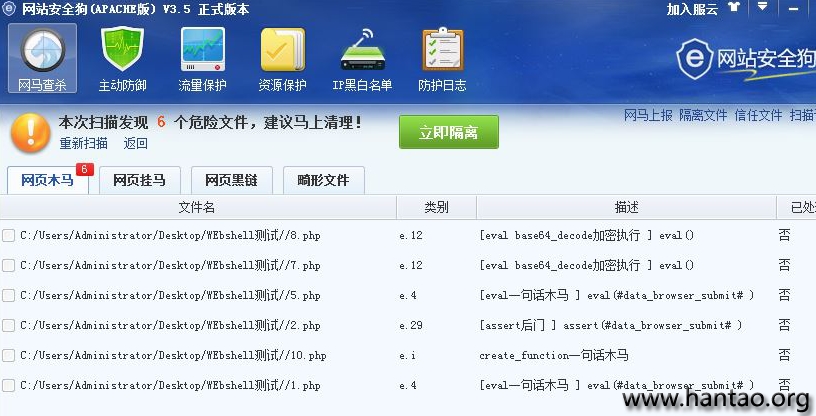Open the 资源保护 resource protection icon

coord(282,59)
